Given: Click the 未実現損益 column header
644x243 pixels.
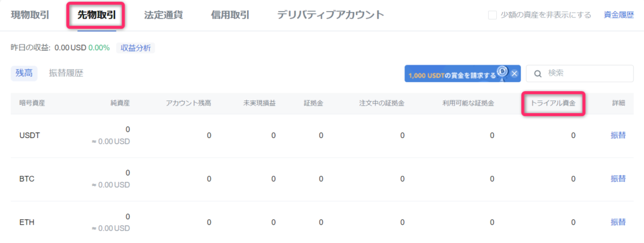Looking at the screenshot, I should tap(259, 103).
